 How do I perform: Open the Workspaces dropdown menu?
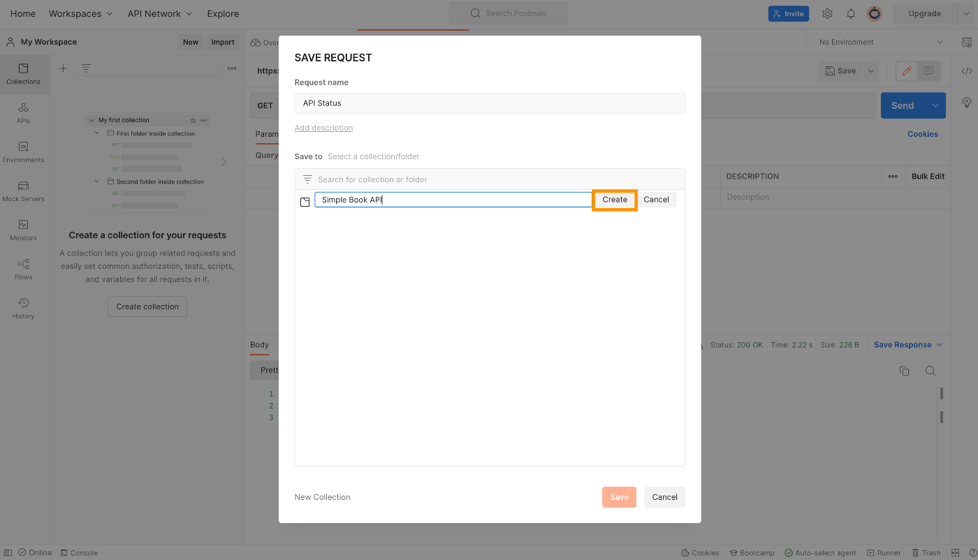coord(80,13)
